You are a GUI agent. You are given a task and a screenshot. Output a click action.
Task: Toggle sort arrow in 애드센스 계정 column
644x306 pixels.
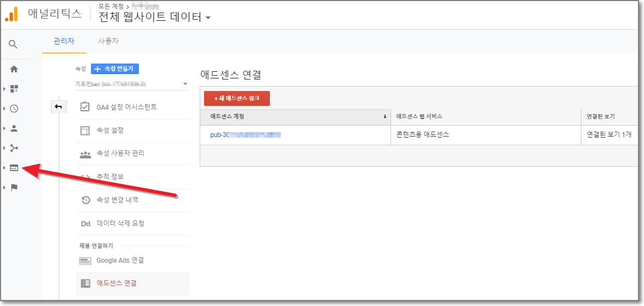tap(385, 117)
